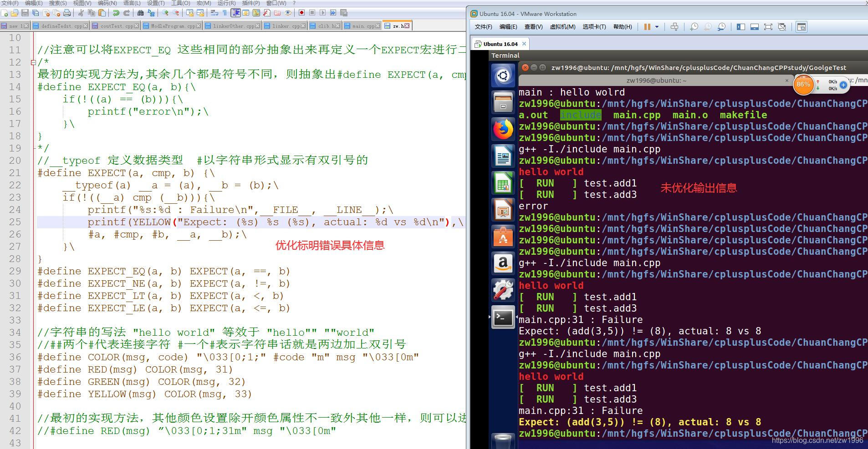Open Ubuntu Software Center from dock
Image resolution: width=868 pixels, height=449 pixels.
[503, 237]
